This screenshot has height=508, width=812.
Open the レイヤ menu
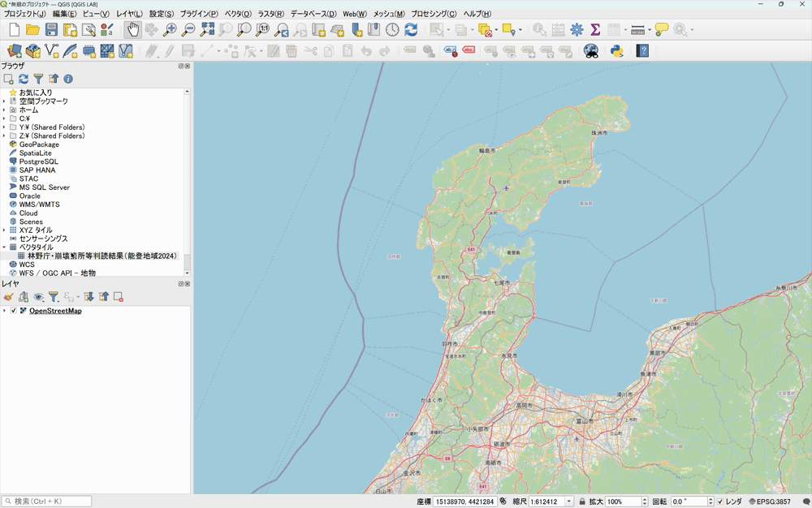tap(129, 14)
